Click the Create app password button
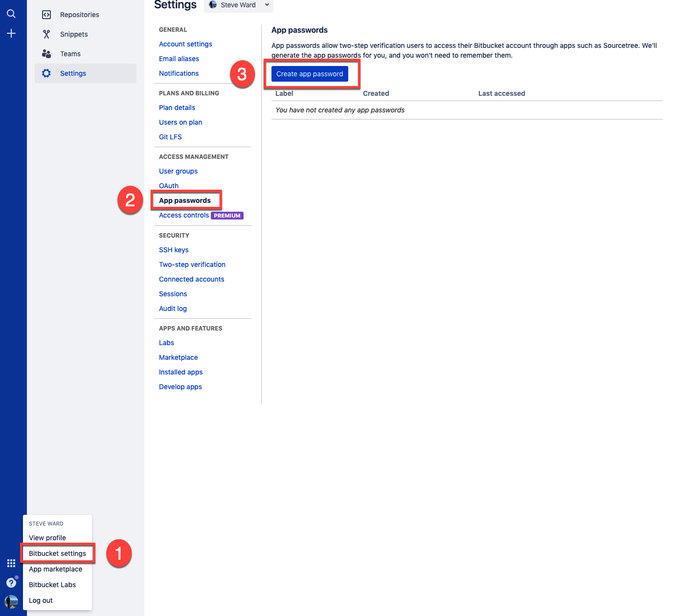The height and width of the screenshot is (616, 696). [x=310, y=74]
